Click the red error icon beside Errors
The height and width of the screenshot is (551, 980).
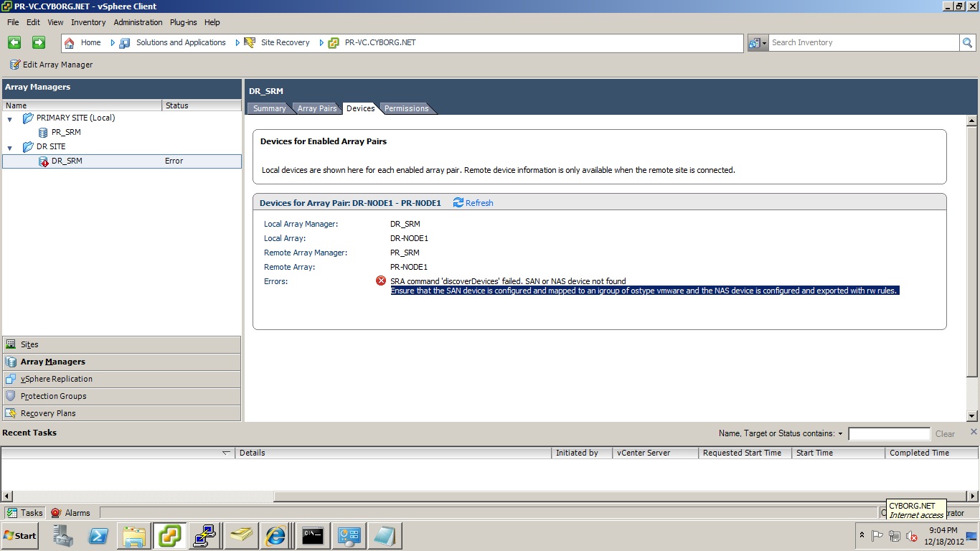point(381,281)
